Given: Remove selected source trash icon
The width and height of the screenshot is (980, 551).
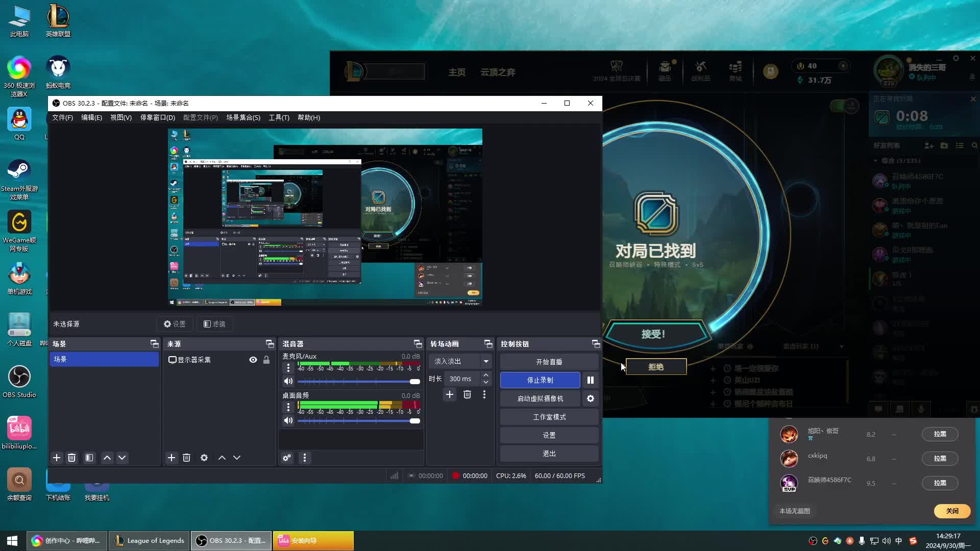Looking at the screenshot, I should (186, 458).
